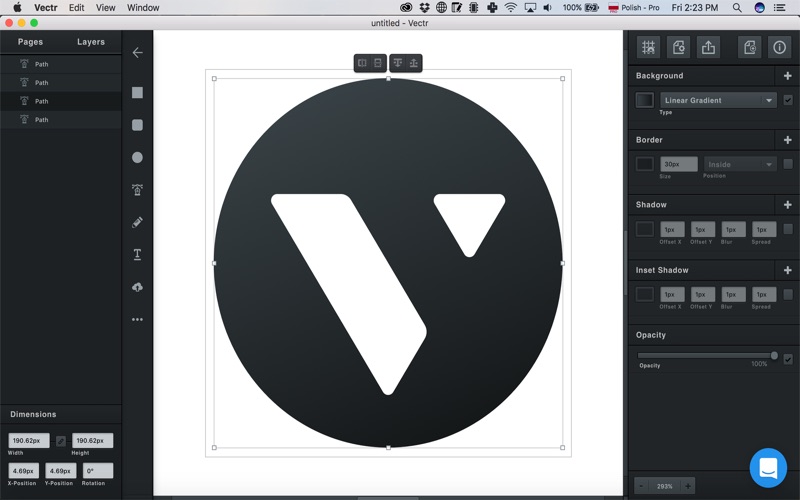Enable the Inset Shadow checkbox
Viewport: 800px width, 500px height.
pos(788,294)
